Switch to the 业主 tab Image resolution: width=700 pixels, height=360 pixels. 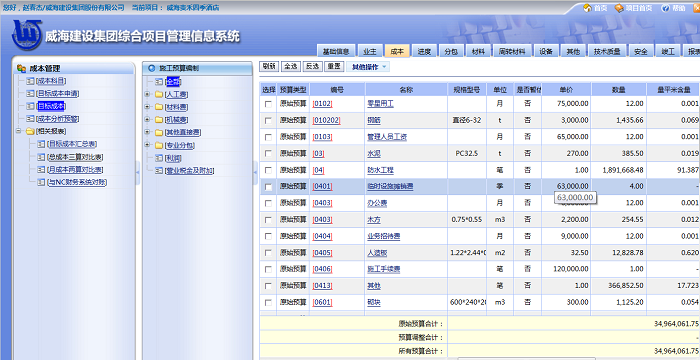pos(370,51)
